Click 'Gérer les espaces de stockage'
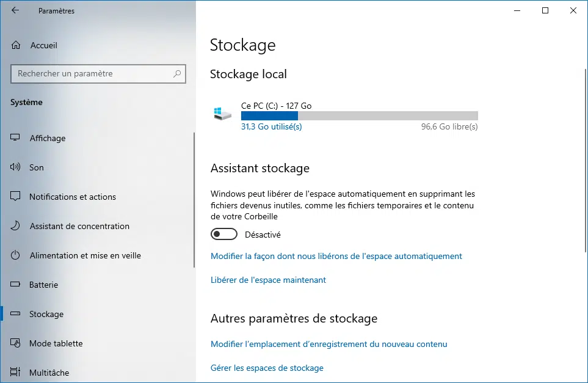588x383 pixels. (x=267, y=368)
